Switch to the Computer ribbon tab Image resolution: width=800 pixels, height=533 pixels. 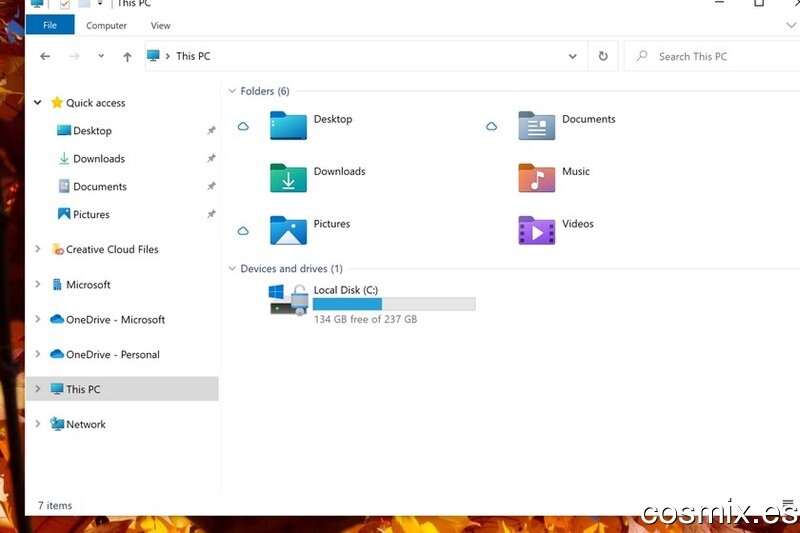pos(106,26)
